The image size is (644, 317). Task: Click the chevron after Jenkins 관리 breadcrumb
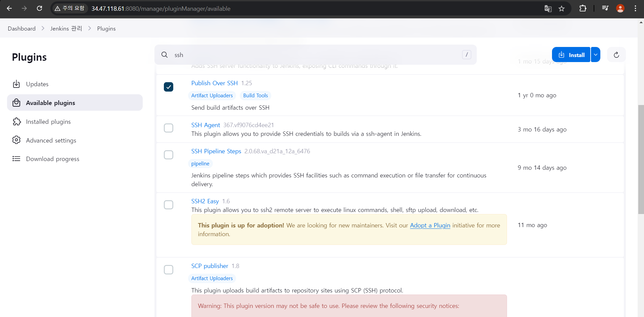point(90,29)
